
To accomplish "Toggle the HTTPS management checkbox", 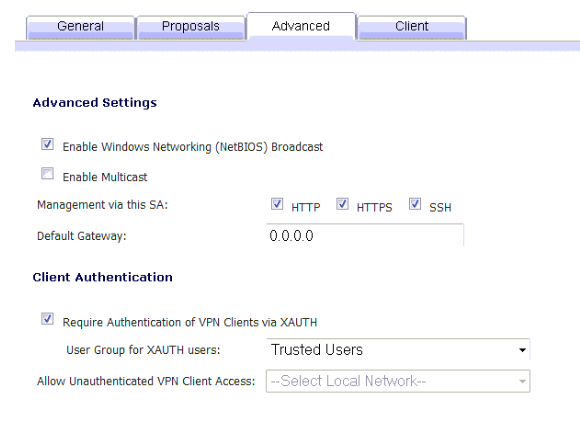I will (342, 204).
